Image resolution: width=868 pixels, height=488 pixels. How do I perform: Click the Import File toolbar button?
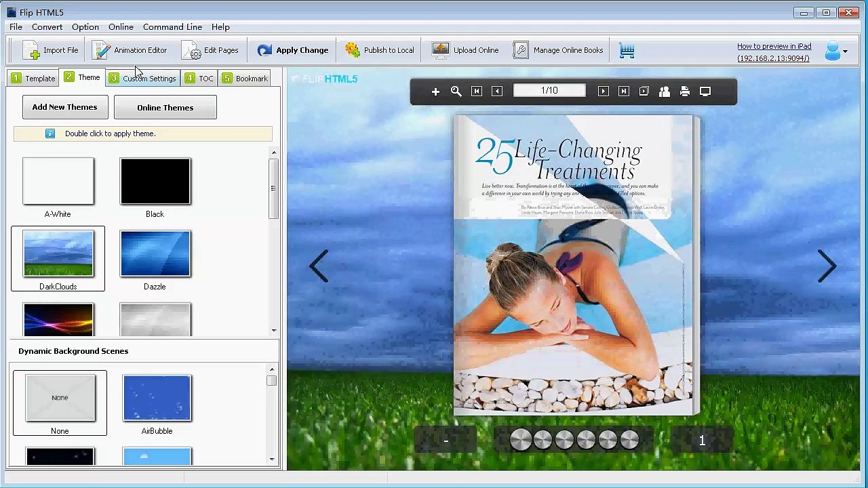[x=50, y=50]
